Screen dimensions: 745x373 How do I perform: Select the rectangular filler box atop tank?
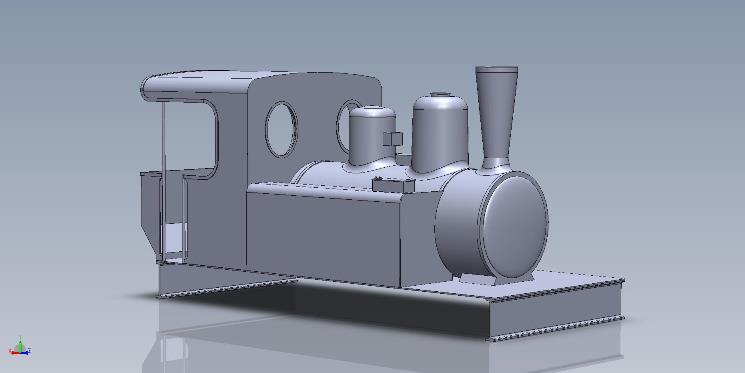coord(393,185)
